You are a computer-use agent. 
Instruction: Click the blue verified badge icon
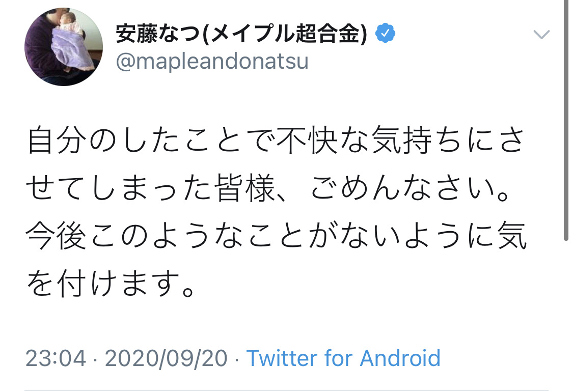click(x=386, y=34)
